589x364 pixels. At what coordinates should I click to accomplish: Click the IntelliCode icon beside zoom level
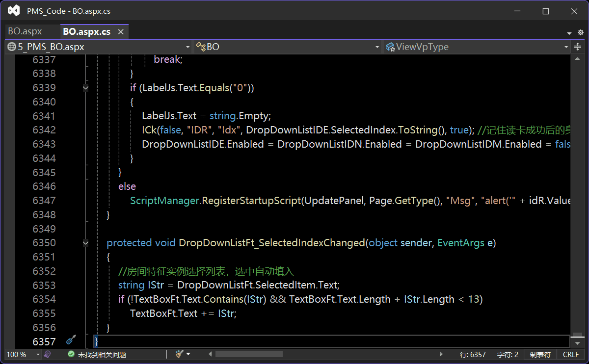coord(48,354)
